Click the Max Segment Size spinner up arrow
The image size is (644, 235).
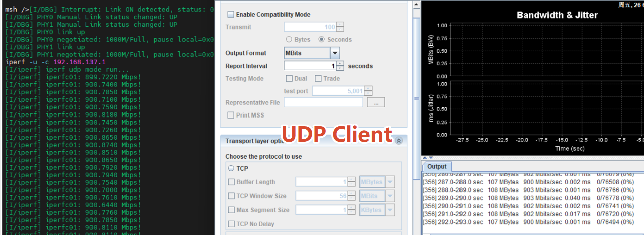click(x=351, y=207)
